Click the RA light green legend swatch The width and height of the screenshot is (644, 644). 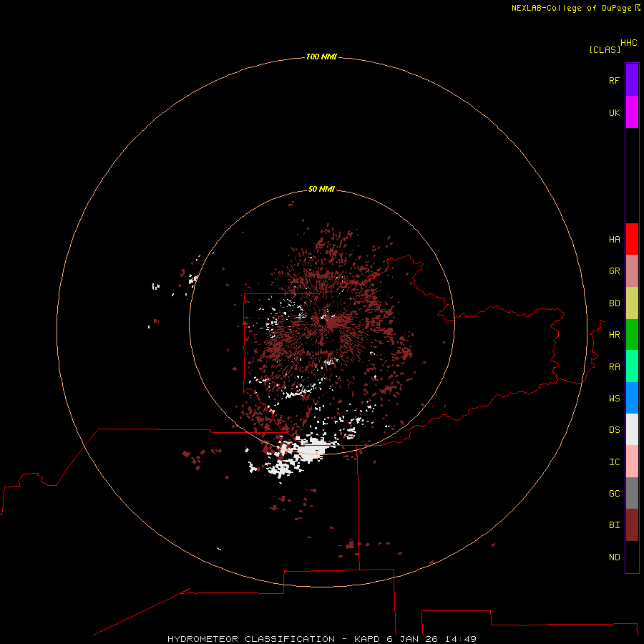[632, 366]
